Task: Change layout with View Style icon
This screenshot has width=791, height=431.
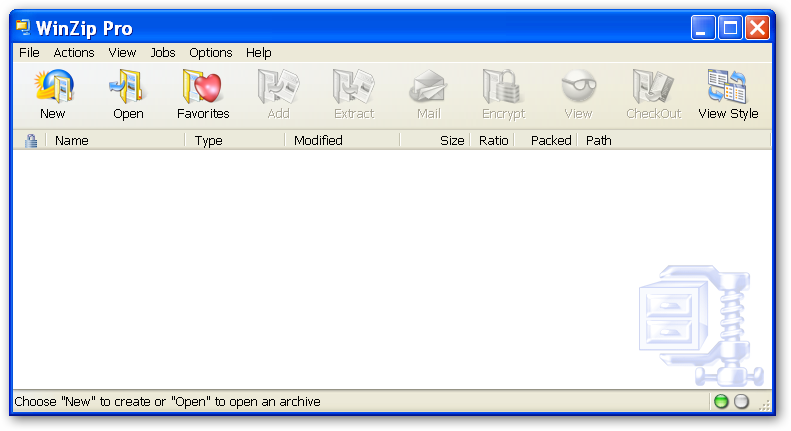Action: [727, 87]
